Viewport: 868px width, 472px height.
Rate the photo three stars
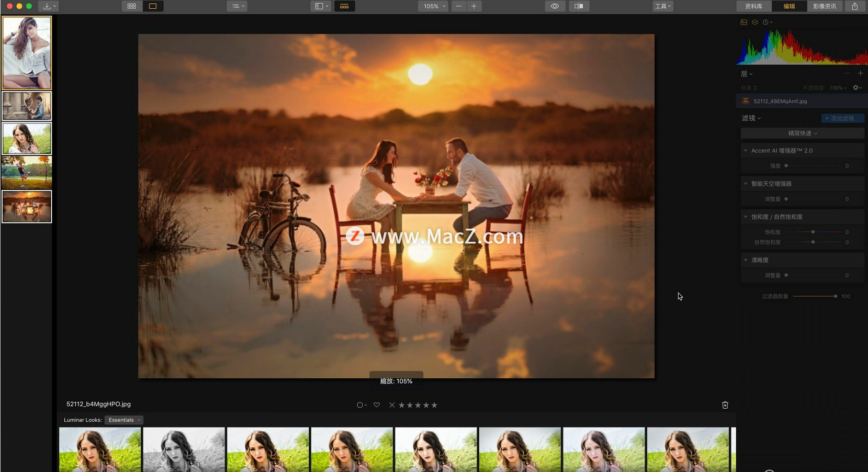(418, 405)
